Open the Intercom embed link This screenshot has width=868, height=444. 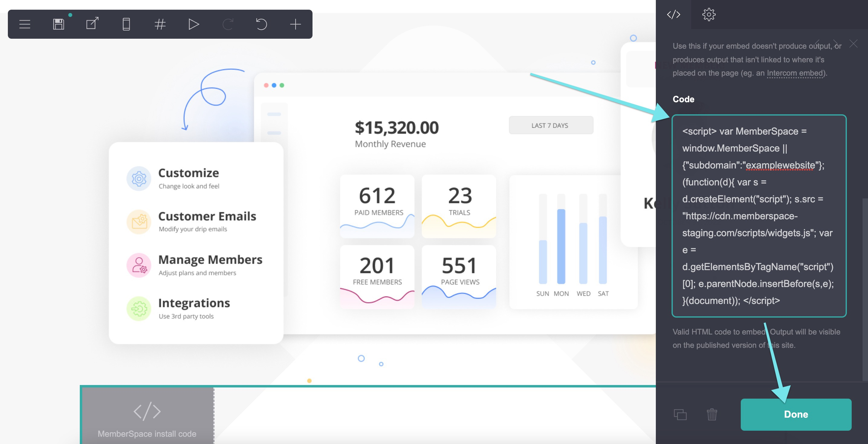click(x=795, y=73)
